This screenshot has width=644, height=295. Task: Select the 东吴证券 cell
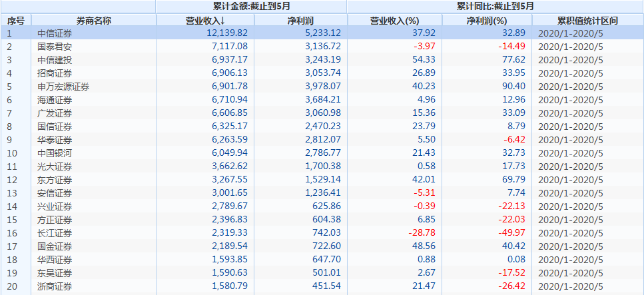[x=55, y=274]
